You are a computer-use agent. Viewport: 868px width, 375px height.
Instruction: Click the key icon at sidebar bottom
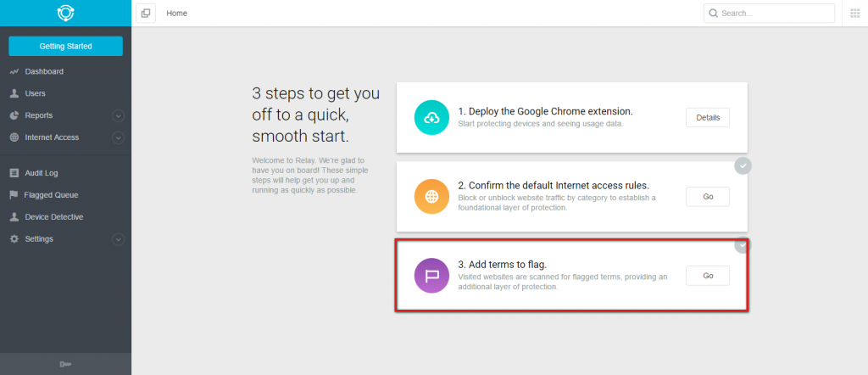(65, 364)
